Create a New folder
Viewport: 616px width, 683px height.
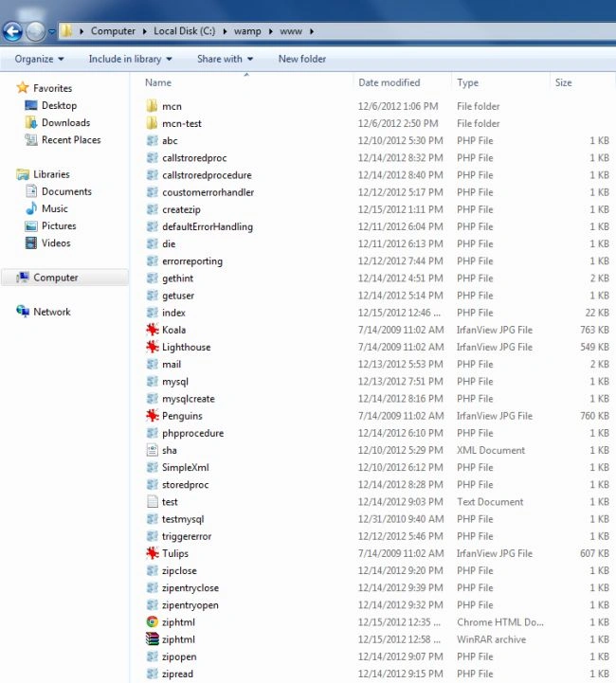[302, 59]
